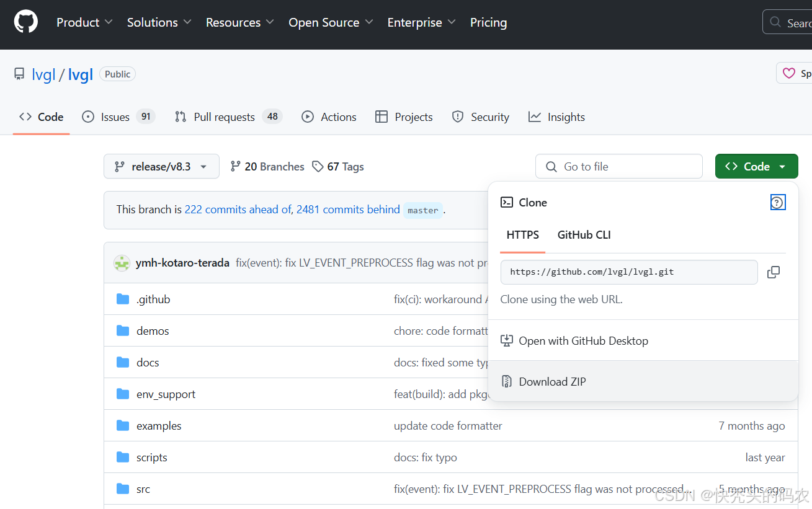
Task: Click the Pricing link in header
Action: click(488, 22)
